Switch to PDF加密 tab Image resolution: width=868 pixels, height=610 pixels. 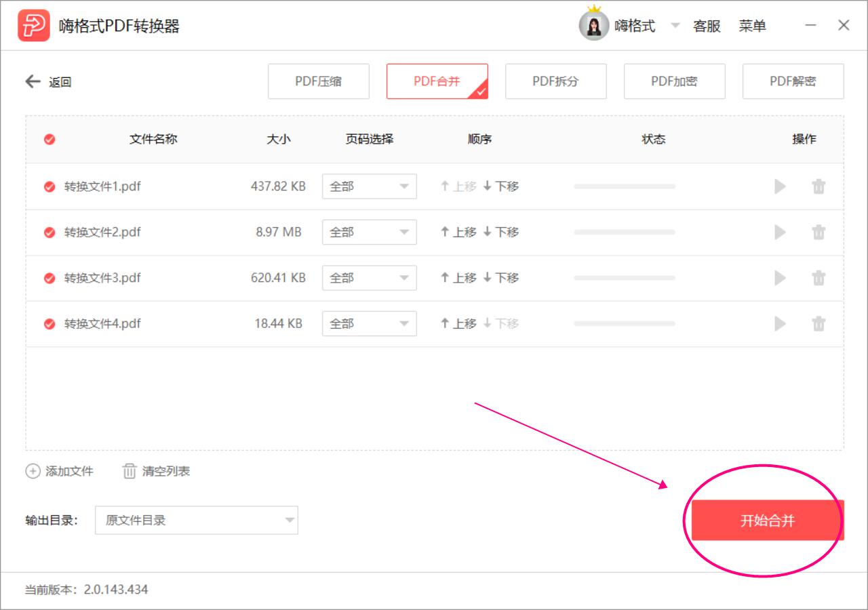tap(675, 81)
